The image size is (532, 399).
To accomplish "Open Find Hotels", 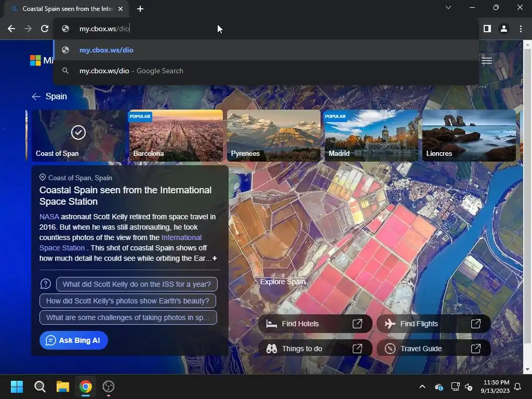I will pos(315,324).
